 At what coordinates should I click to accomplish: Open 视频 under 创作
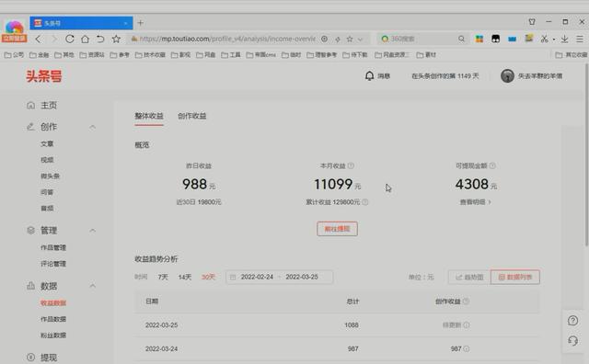pyautogui.click(x=47, y=160)
